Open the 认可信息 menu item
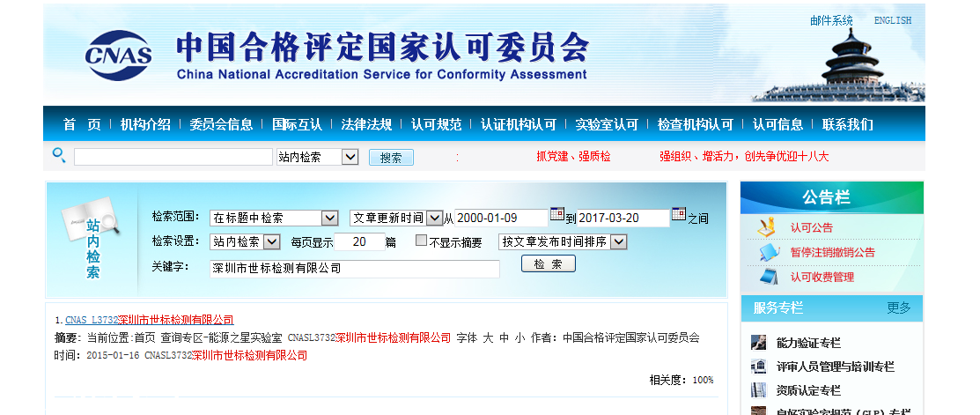The height and width of the screenshot is (415, 980). [777, 124]
